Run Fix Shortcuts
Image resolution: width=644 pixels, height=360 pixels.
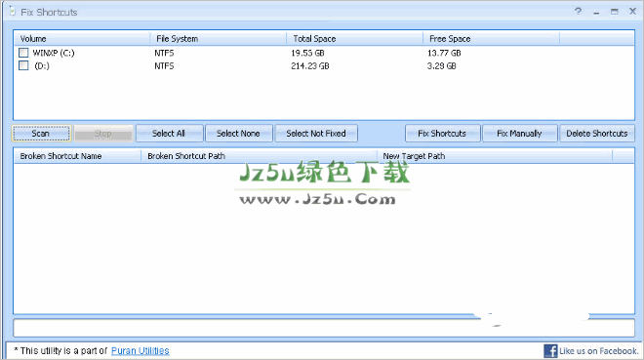442,134
